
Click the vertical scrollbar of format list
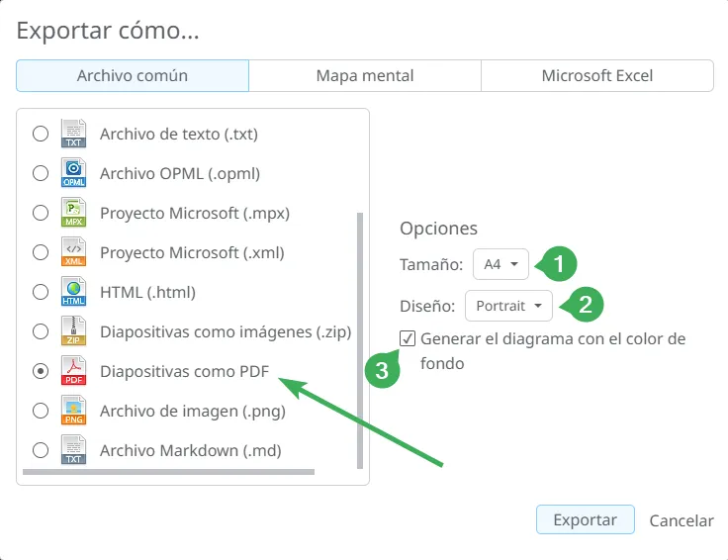pos(360,340)
